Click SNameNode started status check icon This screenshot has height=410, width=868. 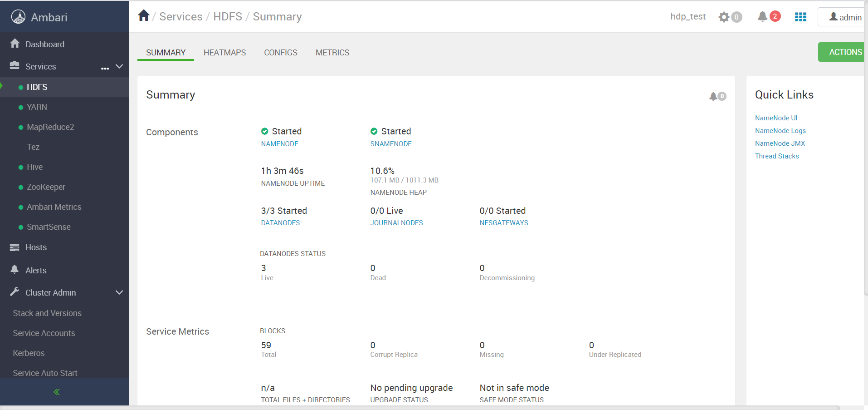click(x=374, y=131)
